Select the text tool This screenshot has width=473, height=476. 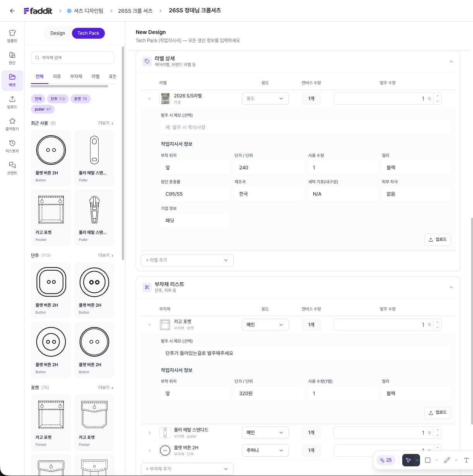click(x=466, y=460)
